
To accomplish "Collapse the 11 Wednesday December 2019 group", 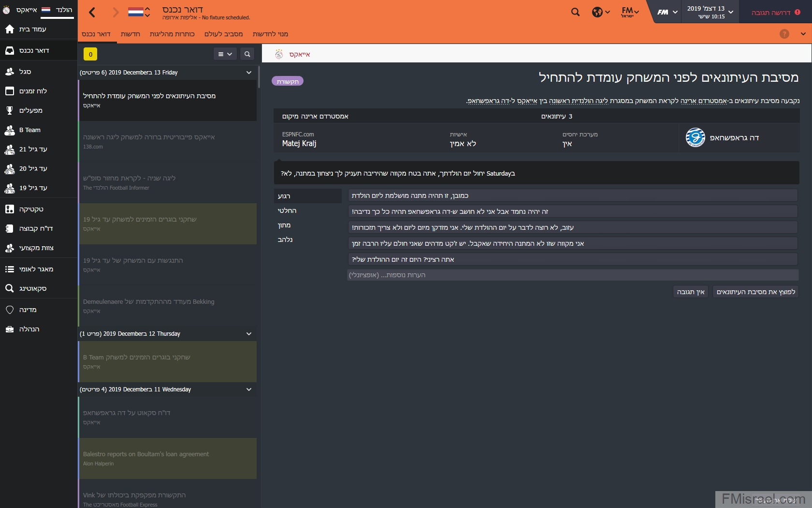I will point(249,389).
